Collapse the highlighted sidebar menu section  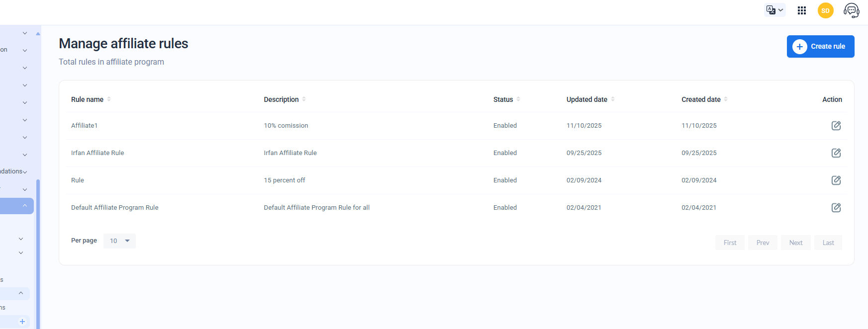click(24, 206)
